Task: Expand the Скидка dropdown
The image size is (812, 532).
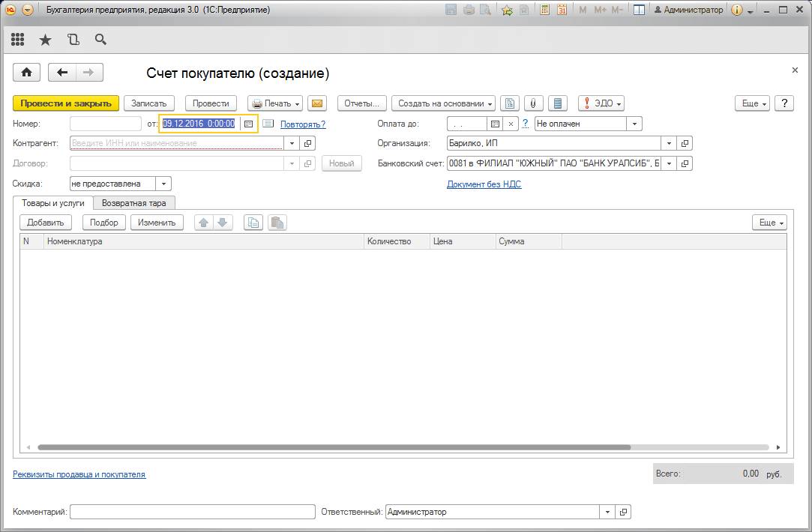Action: click(x=164, y=184)
